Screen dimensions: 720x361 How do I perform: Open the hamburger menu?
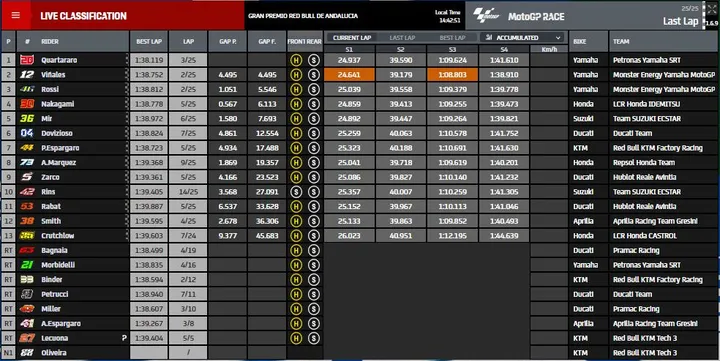tap(16, 15)
